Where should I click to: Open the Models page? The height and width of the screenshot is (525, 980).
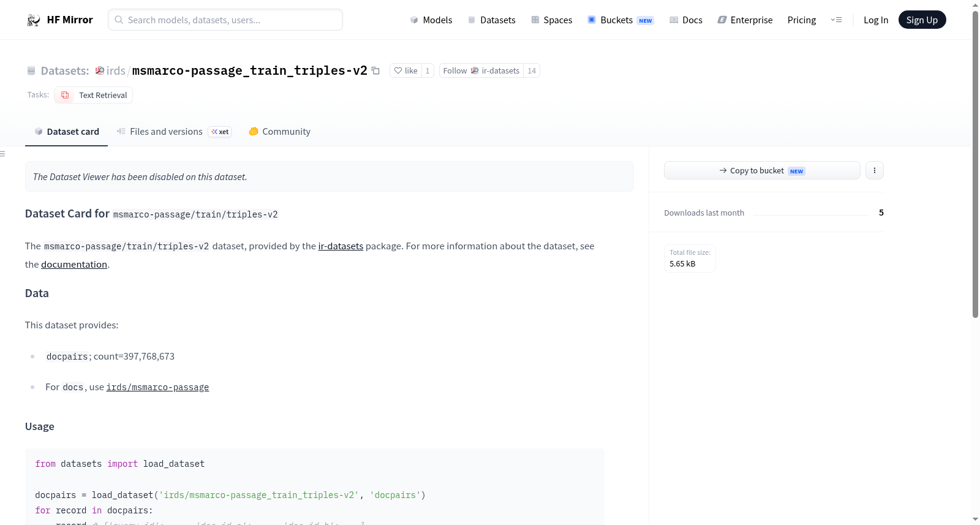[x=431, y=20]
